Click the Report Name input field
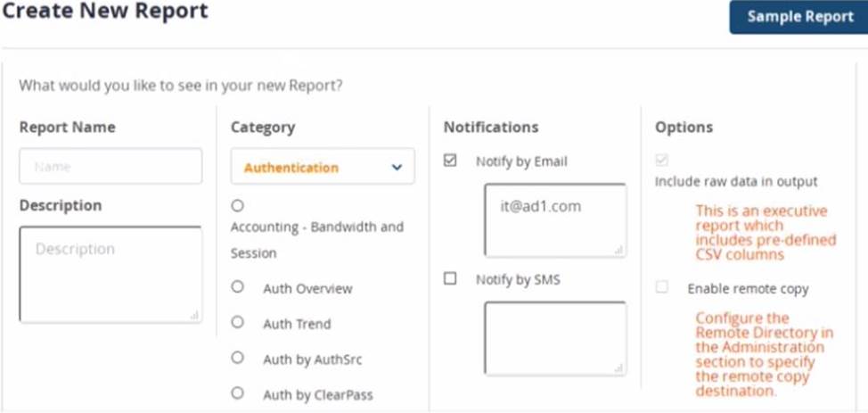This screenshot has width=868, height=413. (111, 166)
